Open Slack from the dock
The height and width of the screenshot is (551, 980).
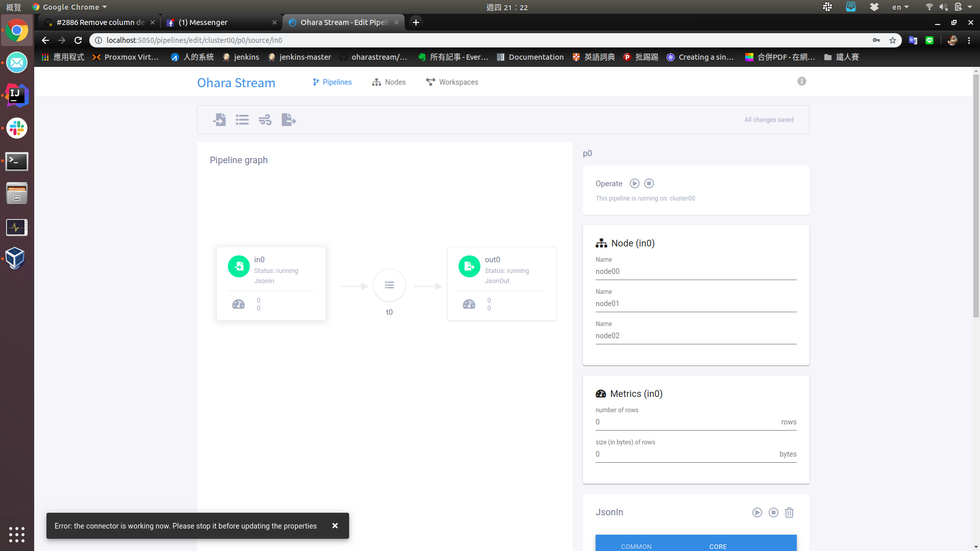(17, 128)
